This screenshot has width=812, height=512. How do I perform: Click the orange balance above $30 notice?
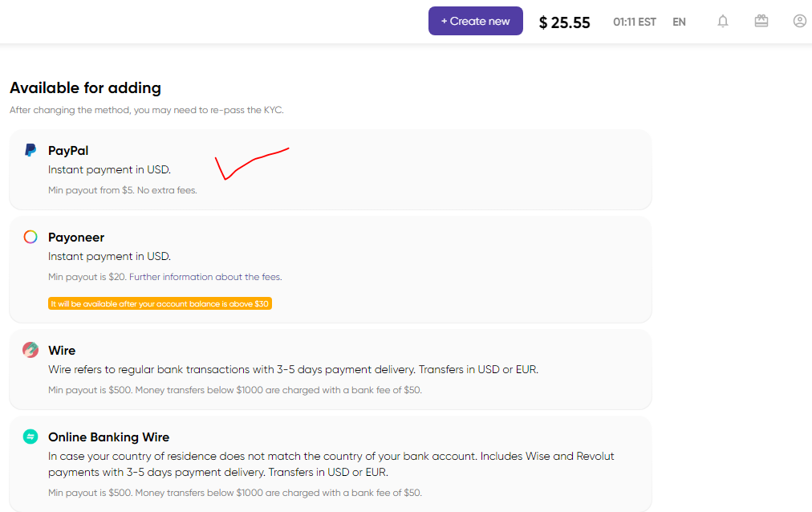pyautogui.click(x=160, y=304)
